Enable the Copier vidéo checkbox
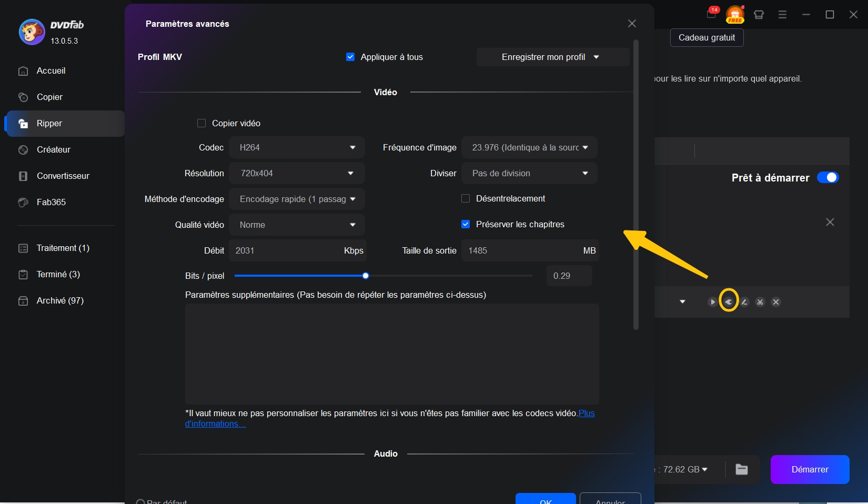Viewport: 868px width, 504px height. tap(201, 123)
